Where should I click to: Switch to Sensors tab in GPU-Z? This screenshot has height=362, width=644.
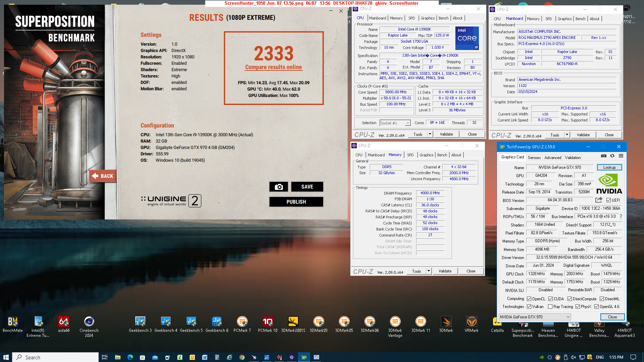click(x=534, y=157)
